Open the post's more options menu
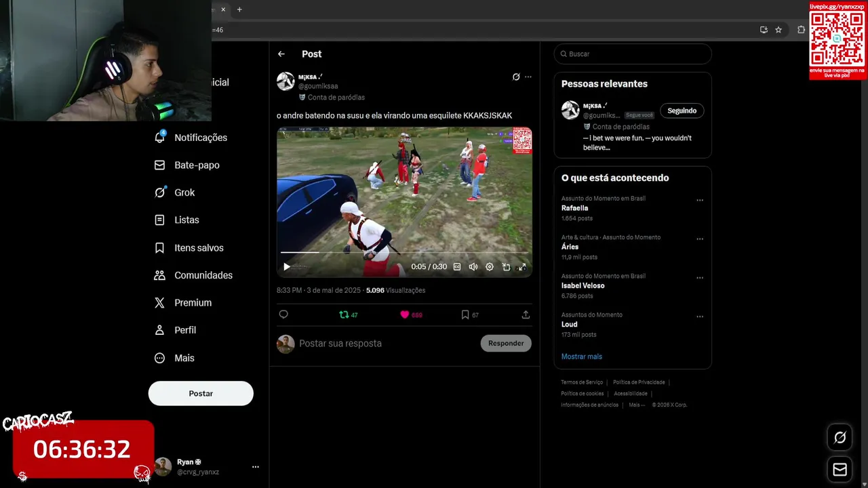This screenshot has width=868, height=488. click(528, 77)
